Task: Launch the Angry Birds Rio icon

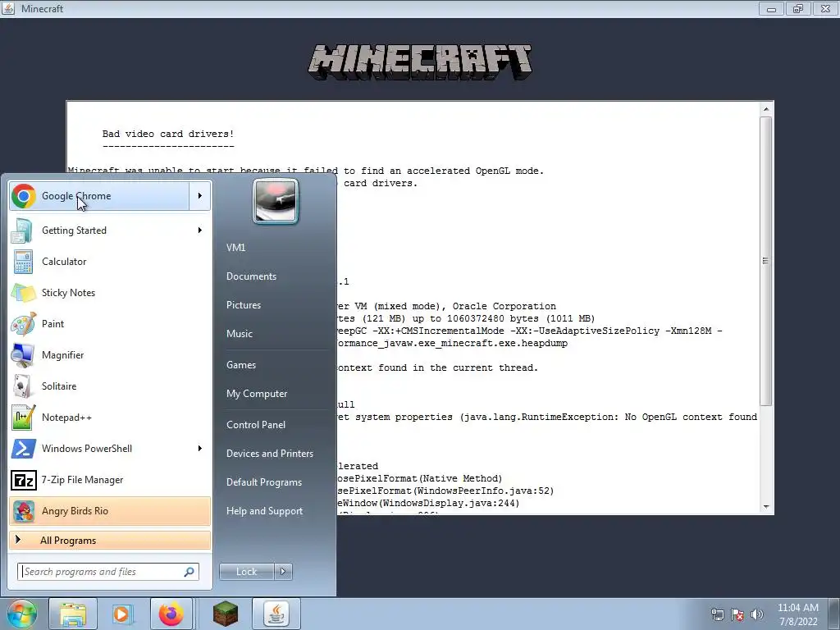Action: coord(22,510)
